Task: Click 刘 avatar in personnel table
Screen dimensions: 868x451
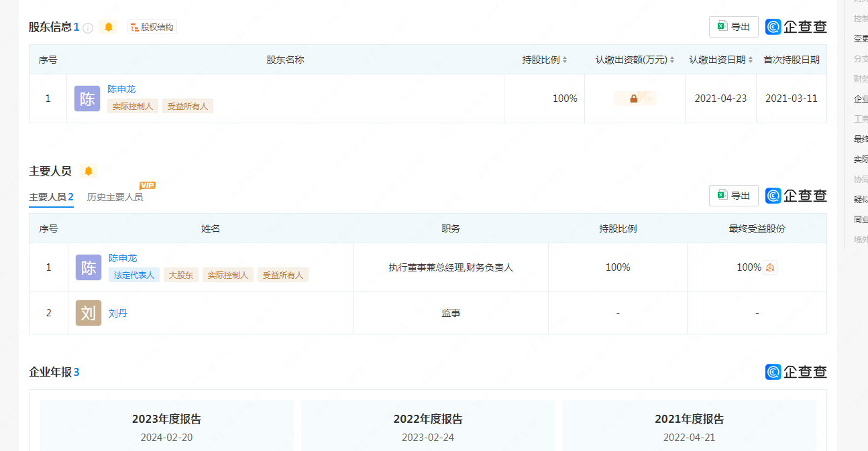Action: (x=89, y=313)
